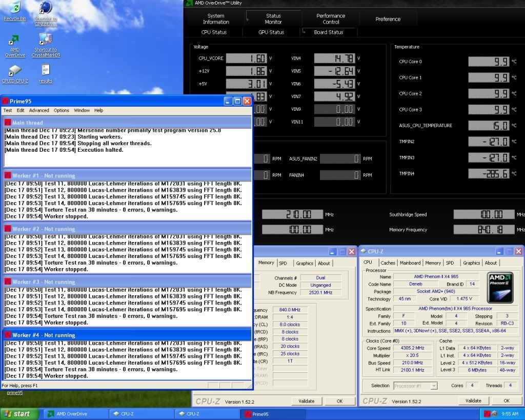Click the AMD OverDrive title bar icon
The image size is (525, 420).
(x=189, y=3)
